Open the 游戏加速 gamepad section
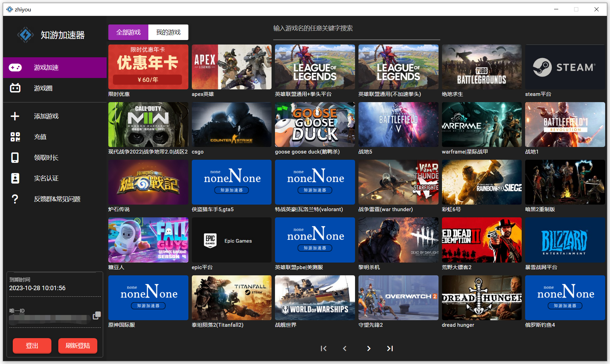The height and width of the screenshot is (364, 610). 55,68
